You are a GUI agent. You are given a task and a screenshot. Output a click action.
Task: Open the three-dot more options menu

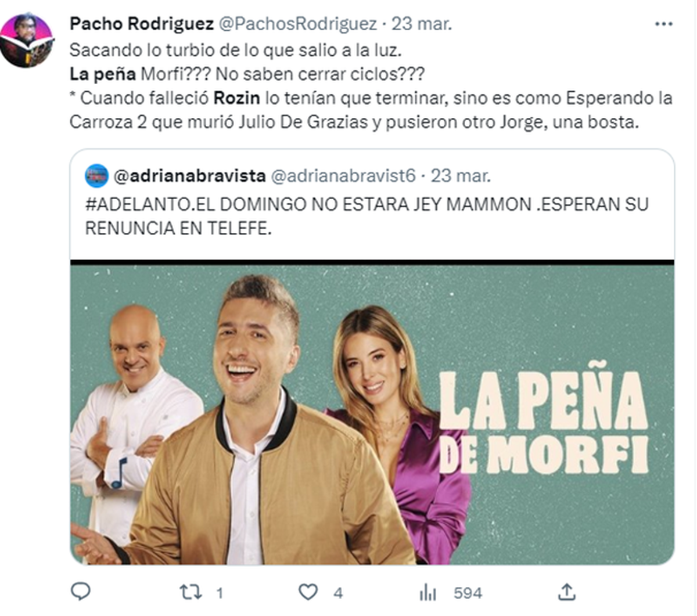pyautogui.click(x=663, y=24)
